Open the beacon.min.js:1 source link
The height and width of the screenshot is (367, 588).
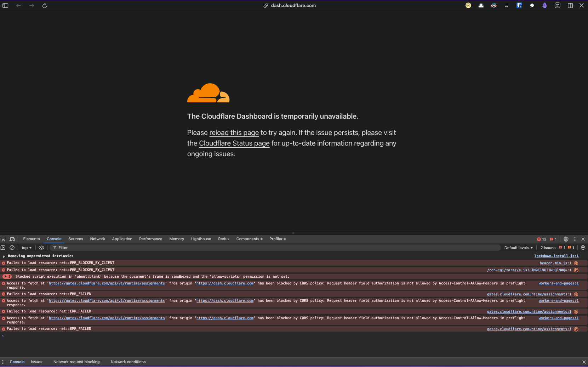[x=555, y=263]
